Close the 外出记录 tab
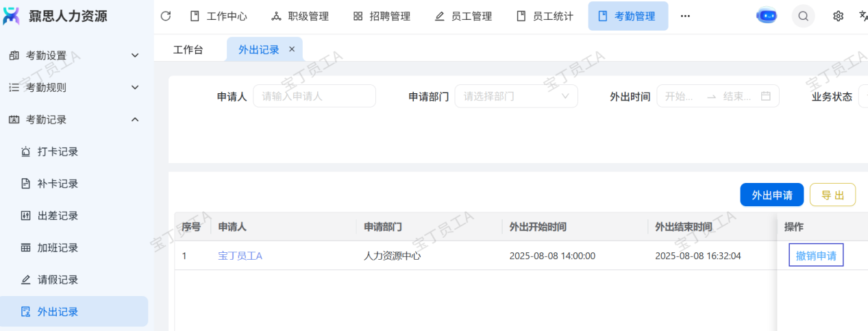Screen dimensions: 868x331 (292, 49)
